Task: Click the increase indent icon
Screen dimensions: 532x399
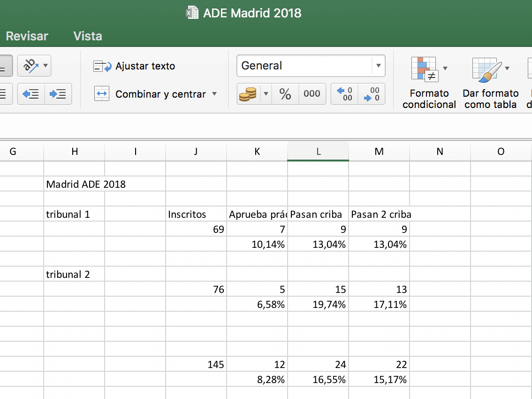Action: tap(58, 94)
